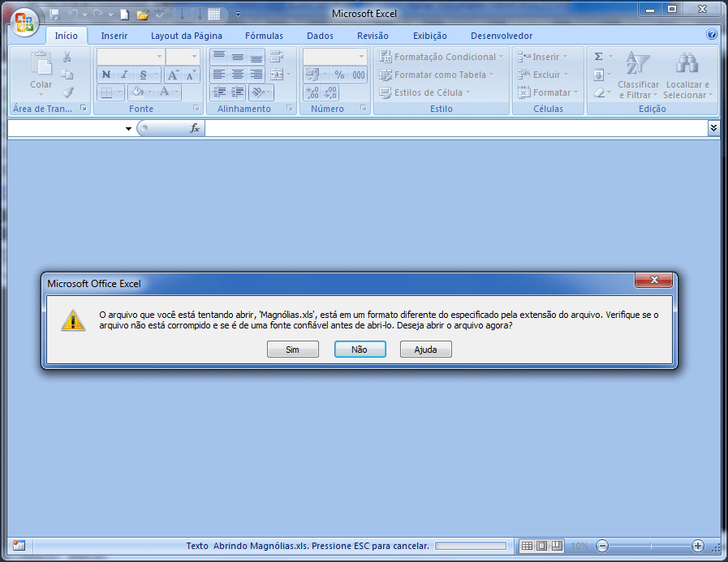The width and height of the screenshot is (728, 562).
Task: Toggle italic (I) formatting
Action: click(x=124, y=75)
